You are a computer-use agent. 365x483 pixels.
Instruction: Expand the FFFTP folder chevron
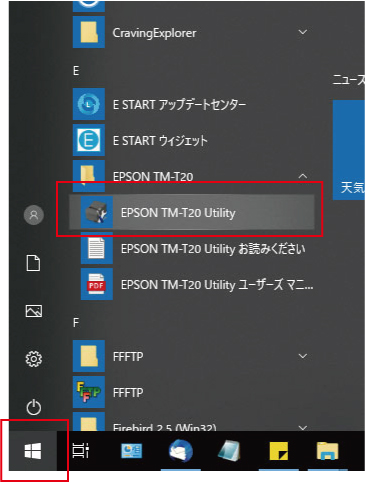click(x=303, y=356)
